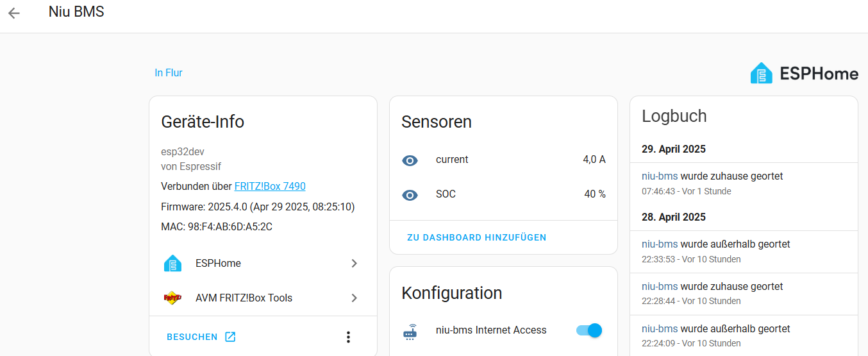Click the ESPHome integration house icon
Image resolution: width=868 pixels, height=356 pixels.
pos(172,264)
